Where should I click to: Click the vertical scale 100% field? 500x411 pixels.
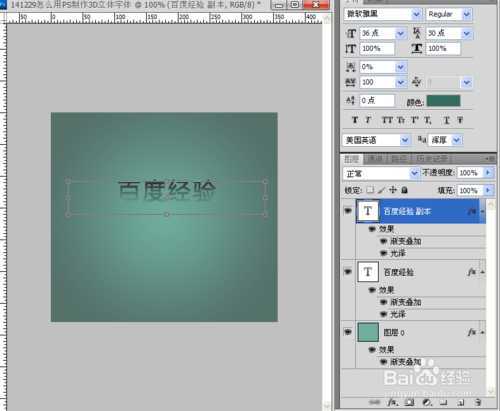coord(377,49)
